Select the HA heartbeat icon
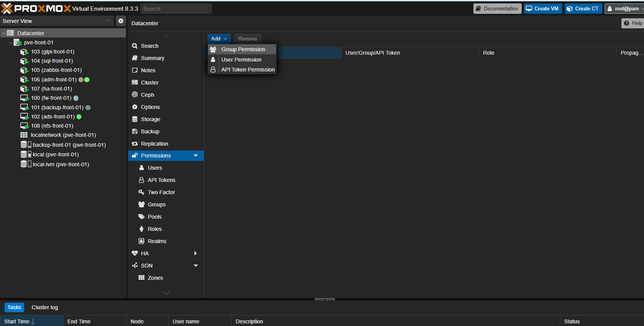Image resolution: width=644 pixels, height=326 pixels. coord(135,253)
